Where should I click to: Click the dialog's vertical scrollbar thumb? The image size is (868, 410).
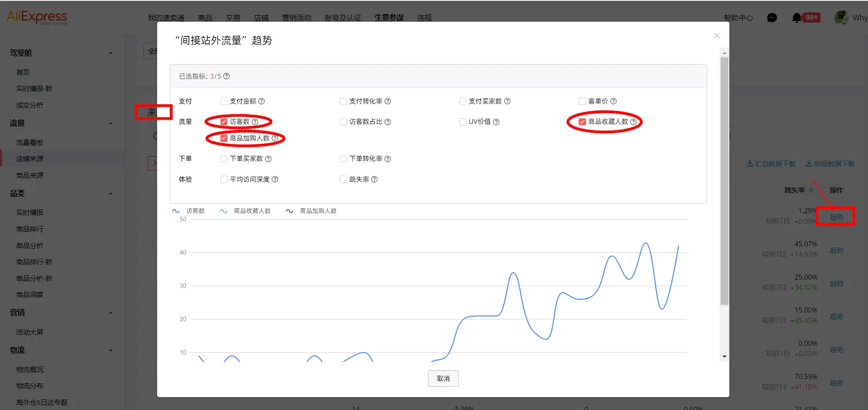(x=724, y=180)
